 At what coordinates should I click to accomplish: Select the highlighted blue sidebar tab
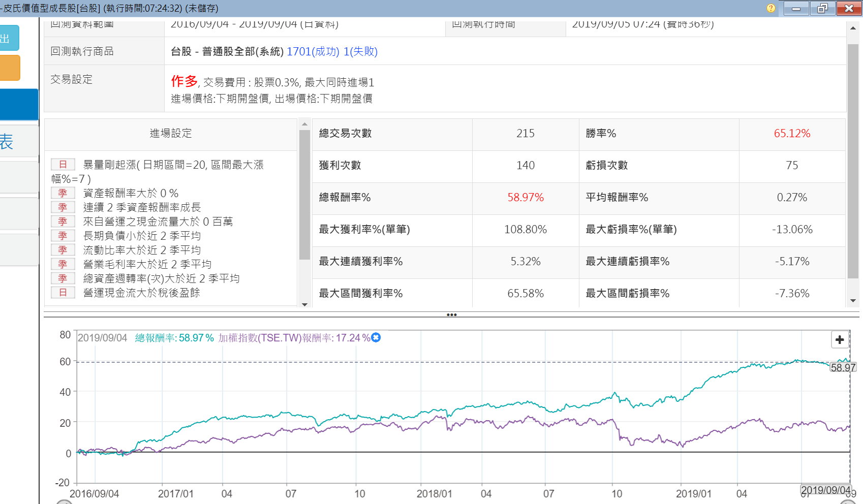tap(19, 105)
